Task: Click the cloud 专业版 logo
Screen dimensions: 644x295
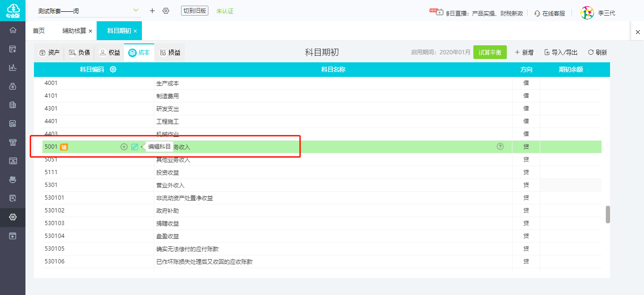Action: (x=13, y=11)
